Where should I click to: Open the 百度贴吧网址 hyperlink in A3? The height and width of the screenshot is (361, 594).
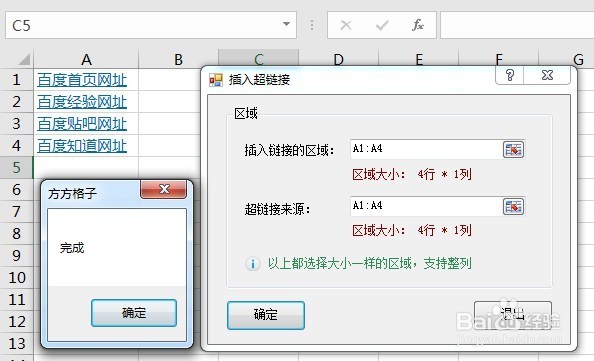[x=82, y=124]
